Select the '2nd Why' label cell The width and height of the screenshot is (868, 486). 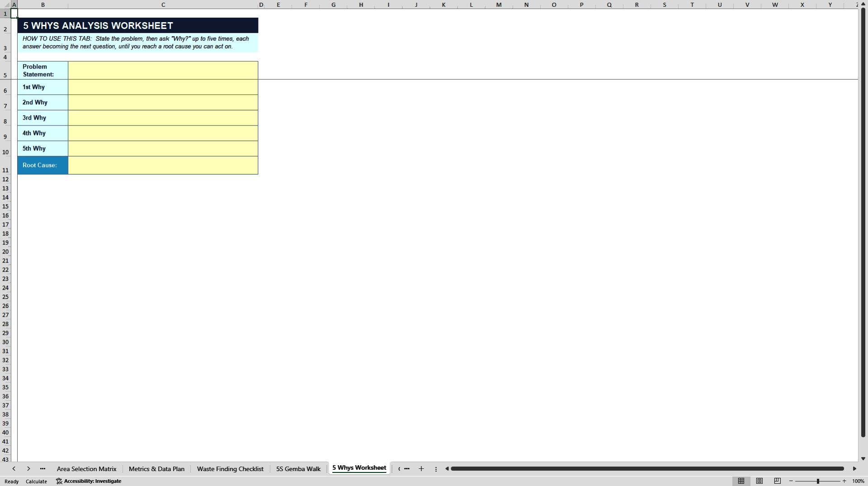click(x=43, y=103)
